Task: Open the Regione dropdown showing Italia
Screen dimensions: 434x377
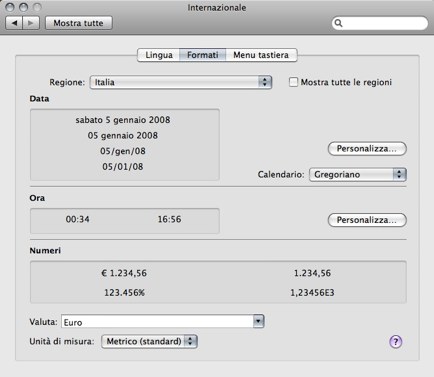Action: (181, 82)
